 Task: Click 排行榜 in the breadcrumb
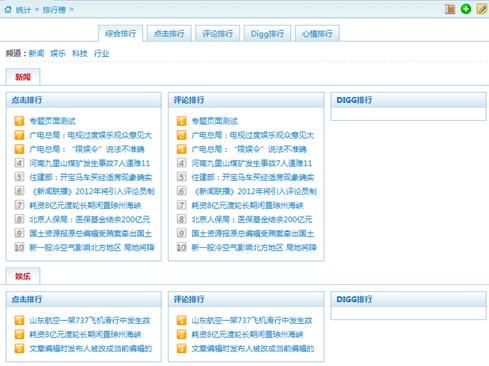pos(54,10)
